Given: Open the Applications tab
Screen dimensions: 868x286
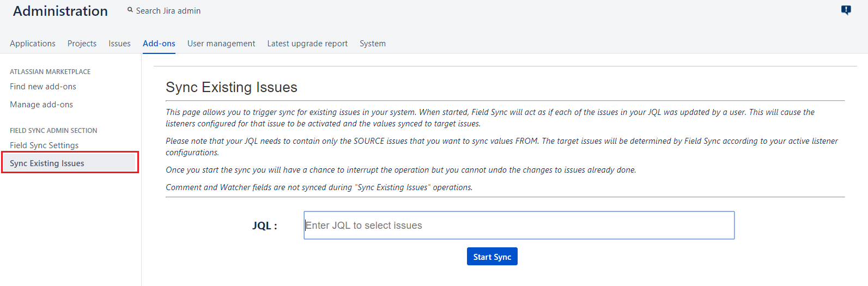Looking at the screenshot, I should tap(33, 44).
